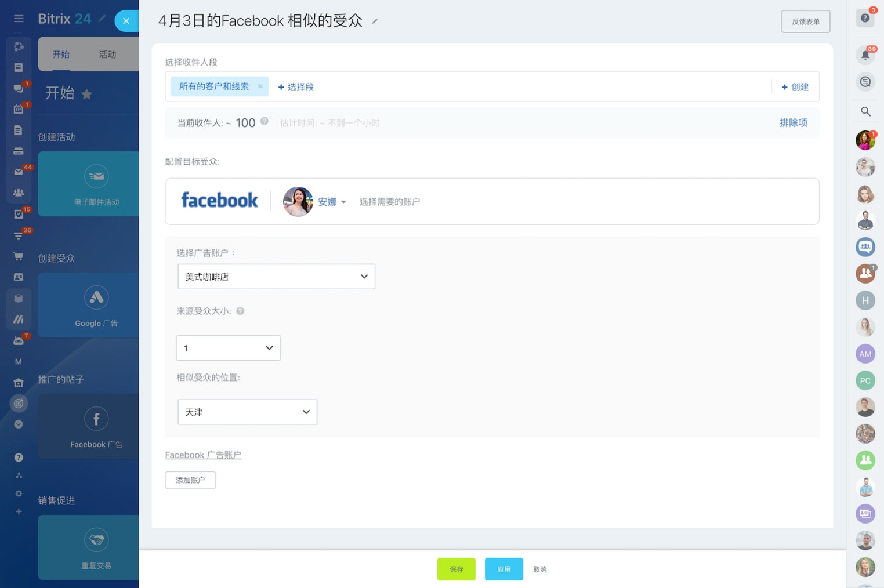Open the documents icon in left sidebar
Screen dimensions: 884x588
(x=19, y=130)
